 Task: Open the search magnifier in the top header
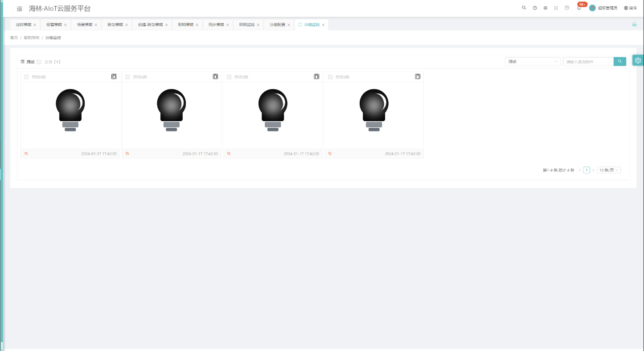524,8
